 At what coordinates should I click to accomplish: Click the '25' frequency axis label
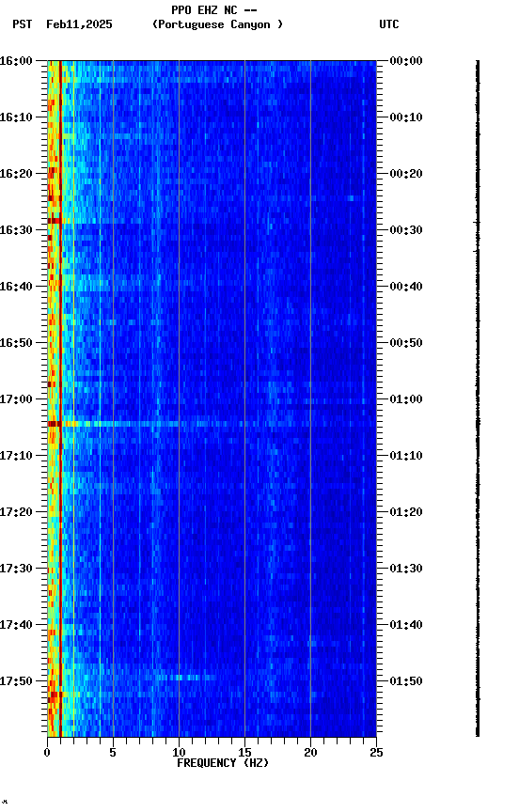coord(377,753)
